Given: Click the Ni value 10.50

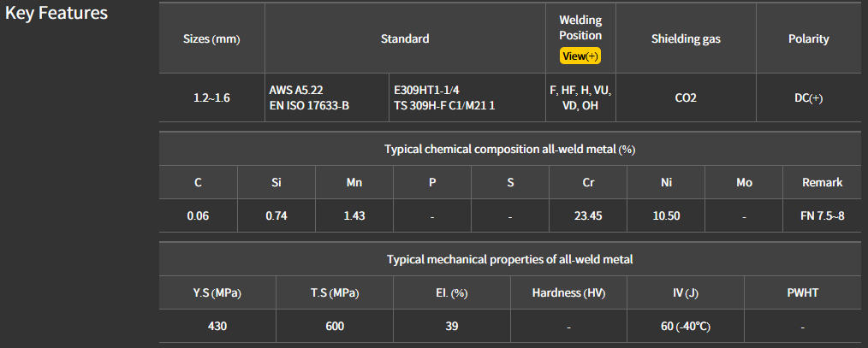Looking at the screenshot, I should pyautogui.click(x=666, y=215).
